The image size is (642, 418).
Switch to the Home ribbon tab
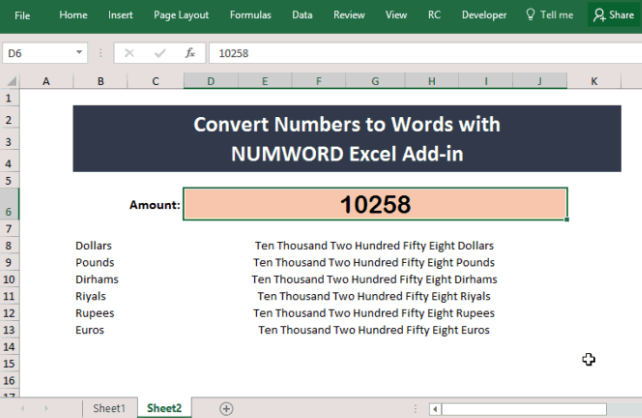[73, 15]
